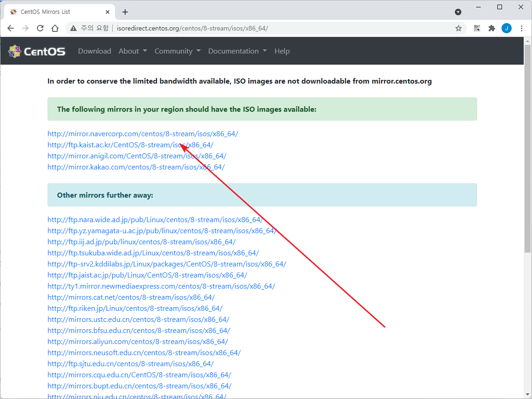The width and height of the screenshot is (532, 399).
Task: Open the mirror.kakao.com mirror link
Action: [136, 167]
